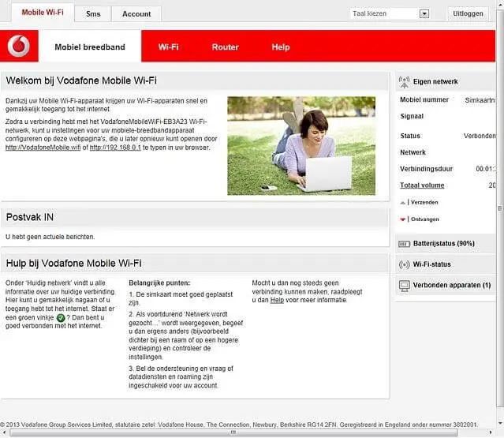Click the vertical scrollbar down arrow

pyautogui.click(x=500, y=424)
